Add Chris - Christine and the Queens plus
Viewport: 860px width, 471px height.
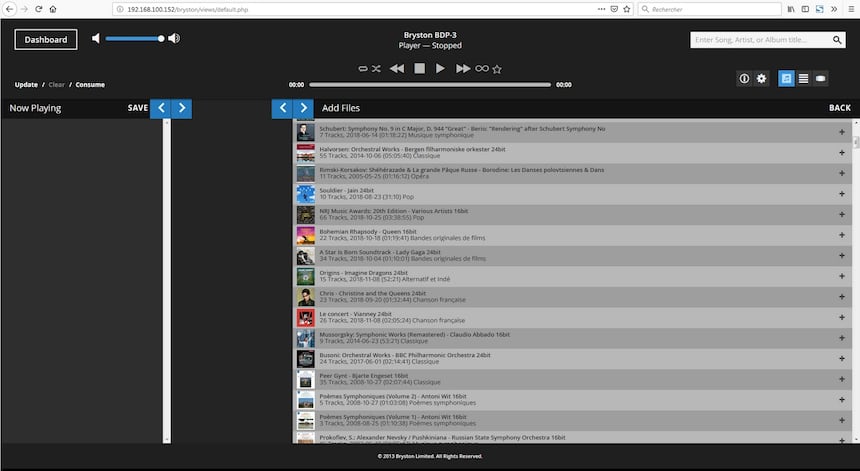click(x=841, y=297)
